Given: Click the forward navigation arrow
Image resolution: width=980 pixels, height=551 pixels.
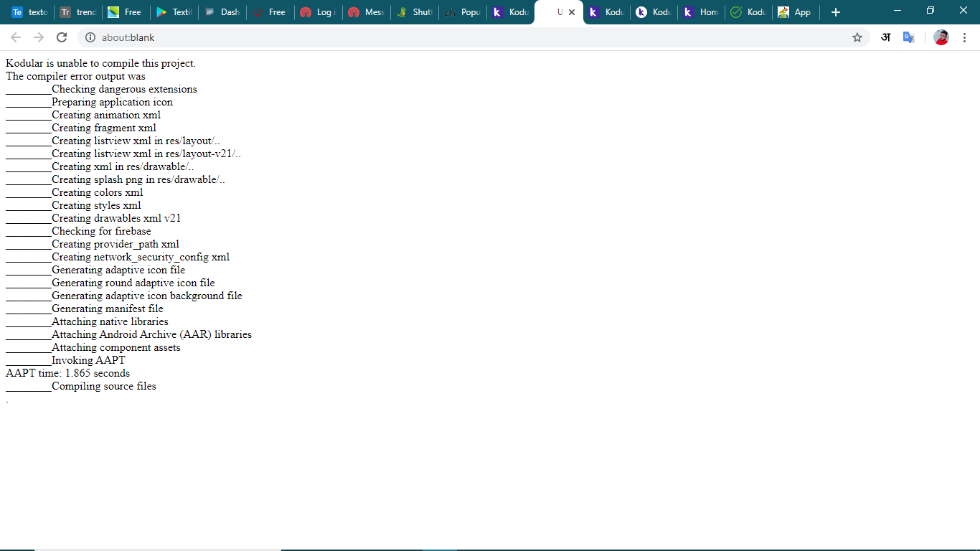Looking at the screenshot, I should 37,37.
